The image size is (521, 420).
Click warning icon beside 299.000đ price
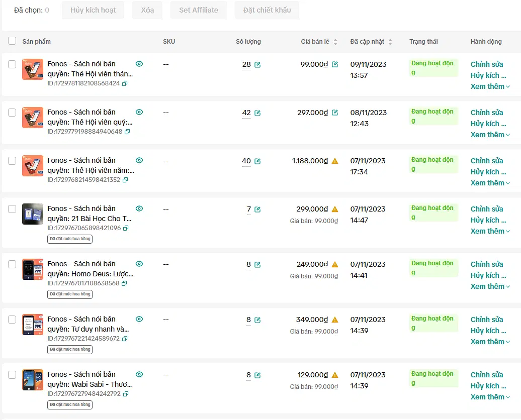pos(335,209)
